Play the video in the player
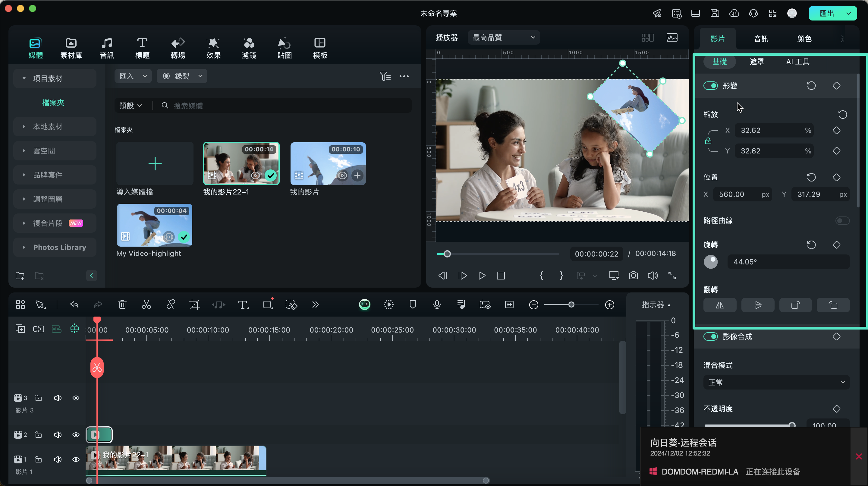 coord(482,275)
